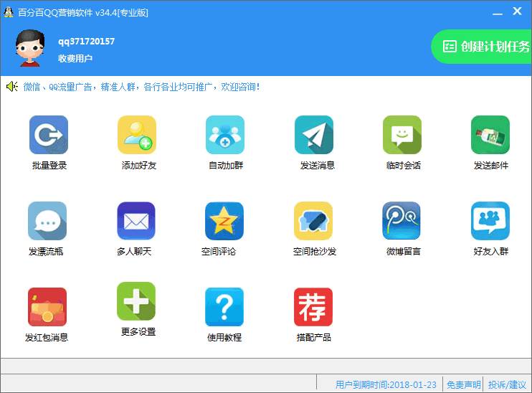Select the 发红包消息 red envelope icon
532x393 pixels.
(47, 307)
